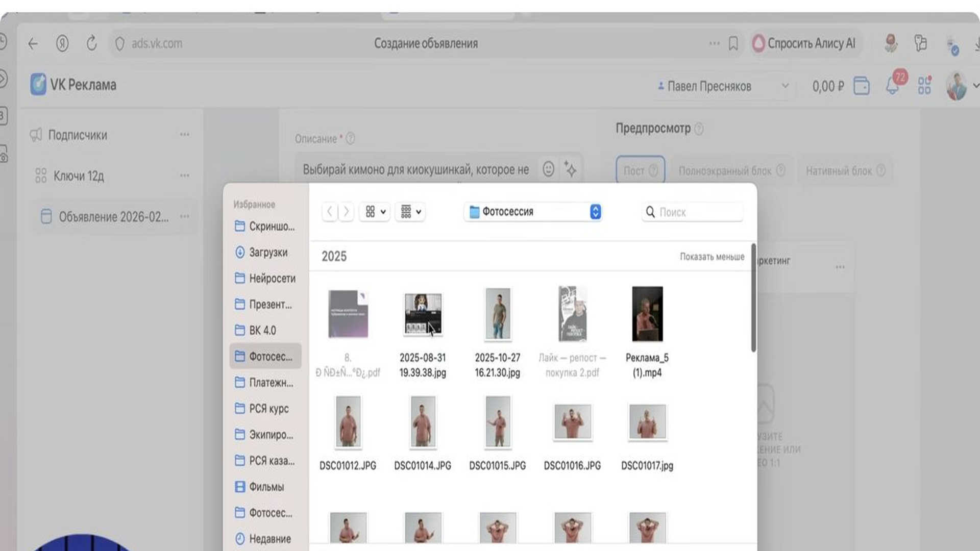The width and height of the screenshot is (980, 551).
Task: Open the grouping options dropdown
Action: (x=410, y=211)
